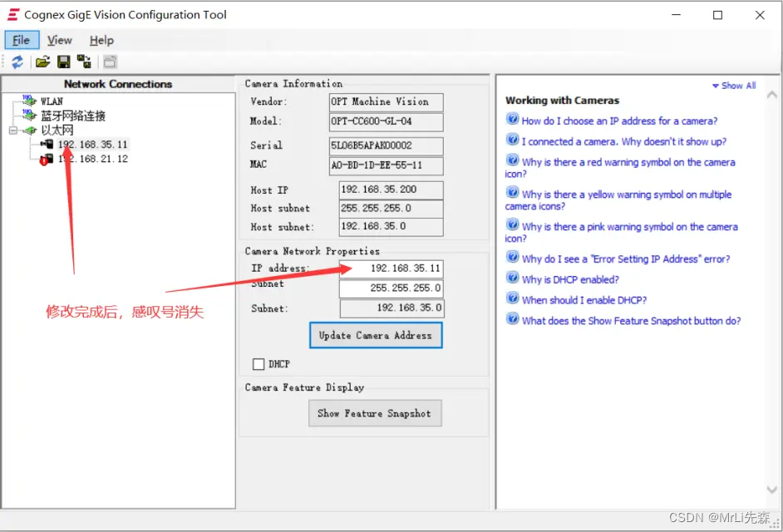Viewport: 783px width, 532px height.
Task: Open 'Error Setting IP Address' help link
Action: click(x=626, y=259)
